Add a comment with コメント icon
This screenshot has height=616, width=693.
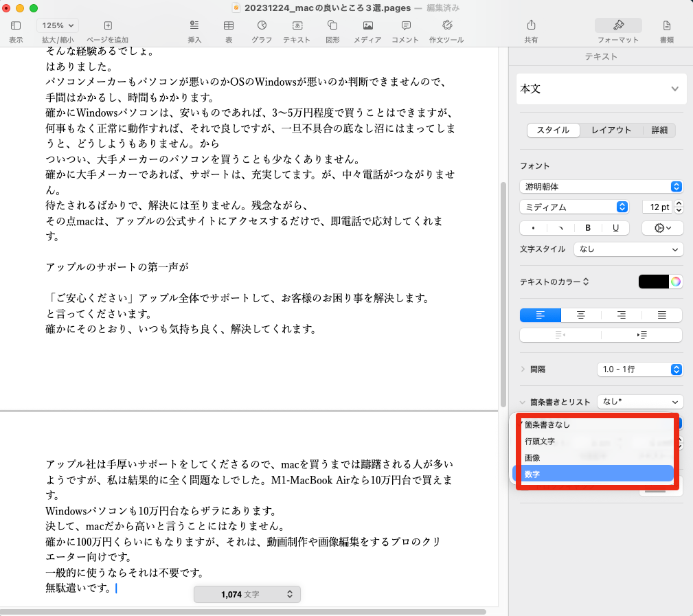405,30
